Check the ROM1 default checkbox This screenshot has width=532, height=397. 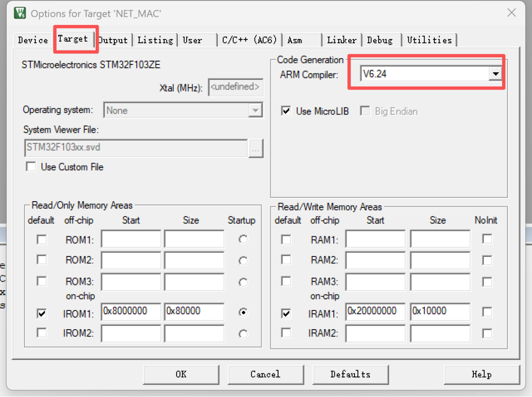point(42,240)
